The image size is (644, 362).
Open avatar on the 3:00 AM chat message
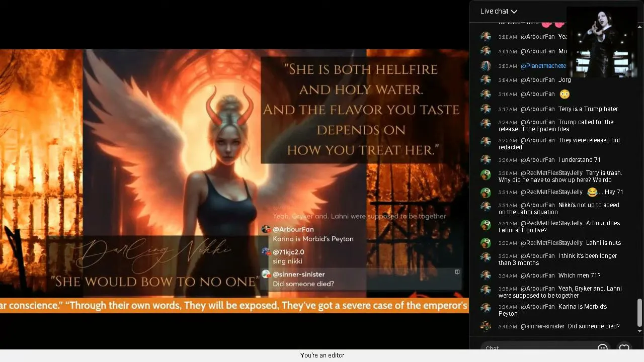click(x=486, y=37)
